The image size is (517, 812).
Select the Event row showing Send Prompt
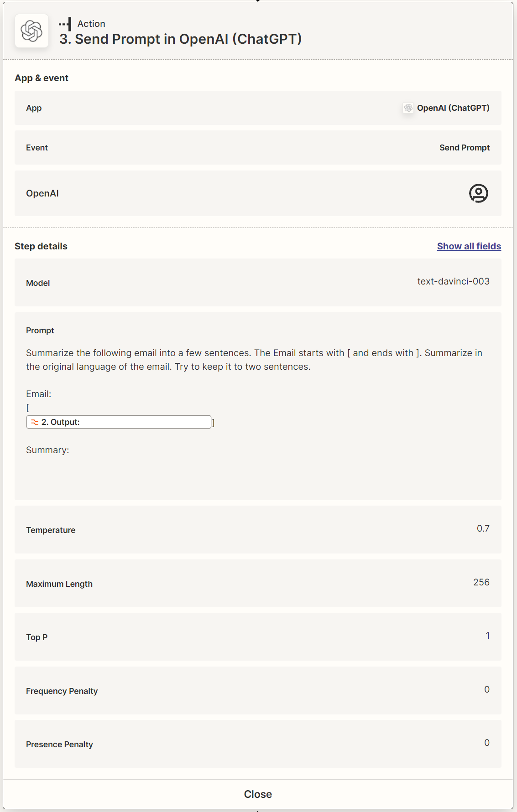tap(258, 148)
